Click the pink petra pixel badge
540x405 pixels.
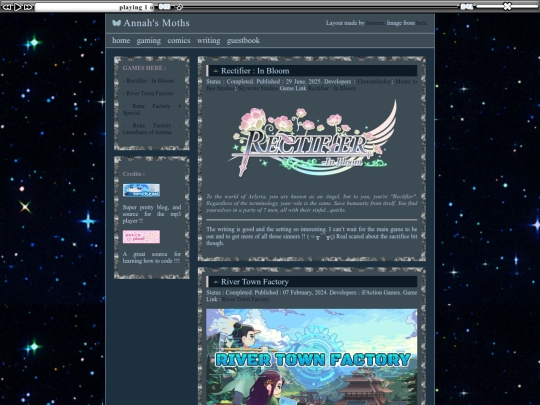click(141, 237)
